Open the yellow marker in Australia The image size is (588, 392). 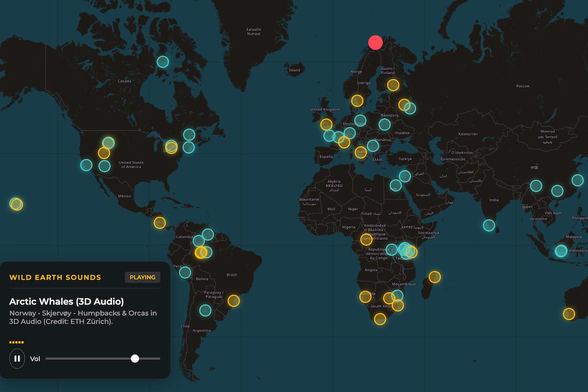tap(569, 314)
